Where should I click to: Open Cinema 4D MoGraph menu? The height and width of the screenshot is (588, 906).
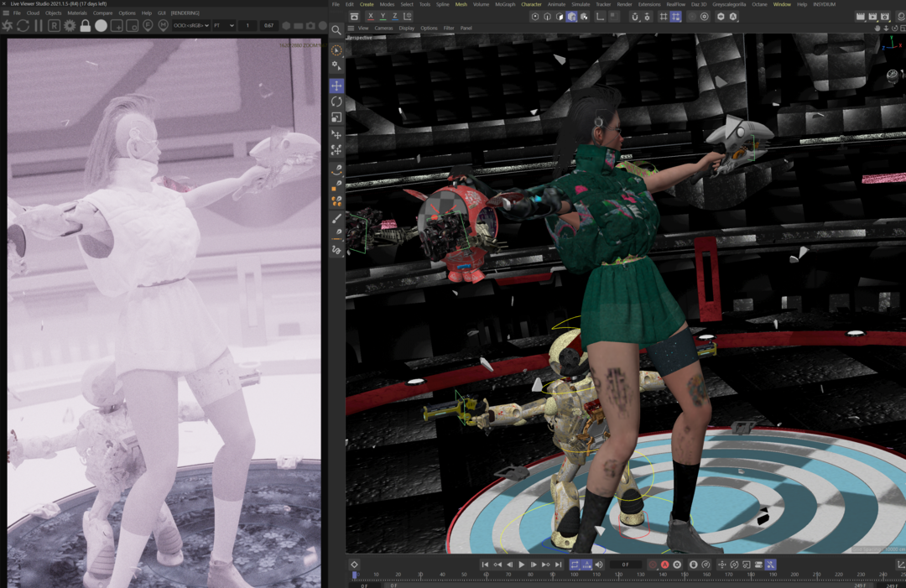click(505, 4)
